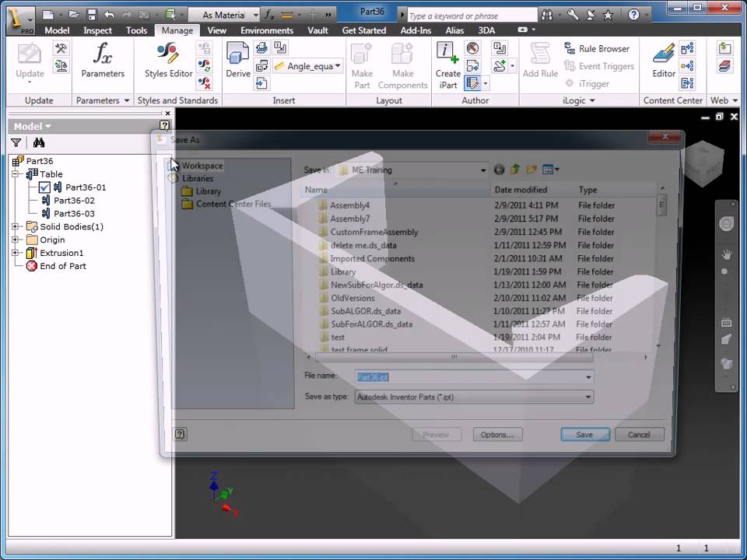
Task: Click the File name input field
Action: point(468,377)
